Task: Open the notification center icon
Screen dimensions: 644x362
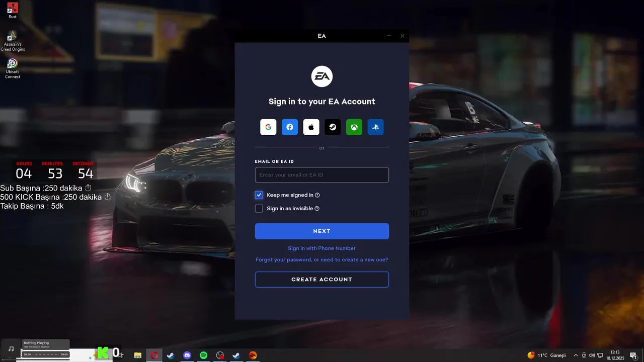Action: click(x=633, y=355)
